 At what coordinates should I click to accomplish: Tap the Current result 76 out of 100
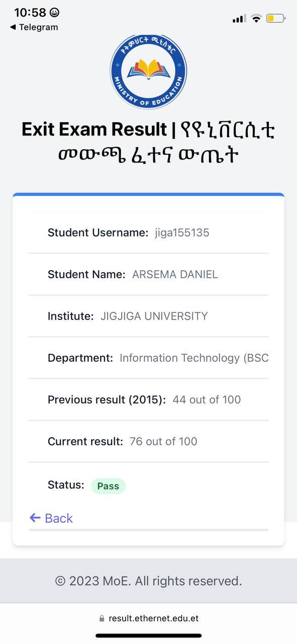163,441
